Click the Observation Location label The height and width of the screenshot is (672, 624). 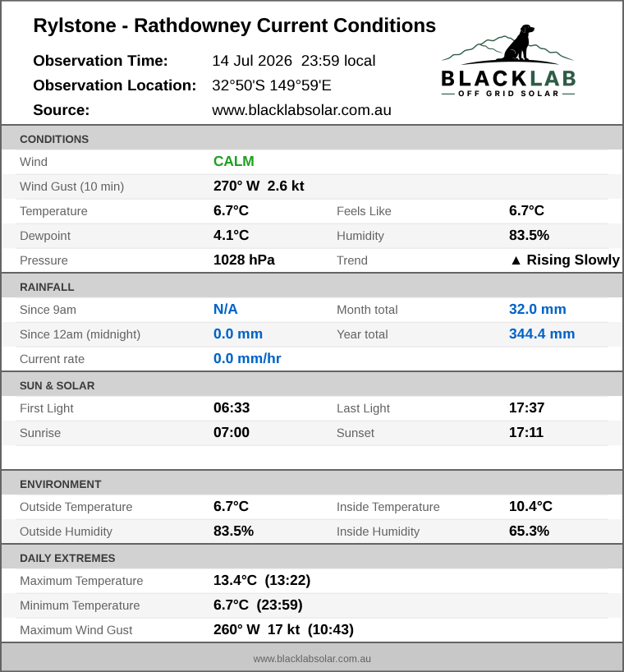tap(115, 85)
